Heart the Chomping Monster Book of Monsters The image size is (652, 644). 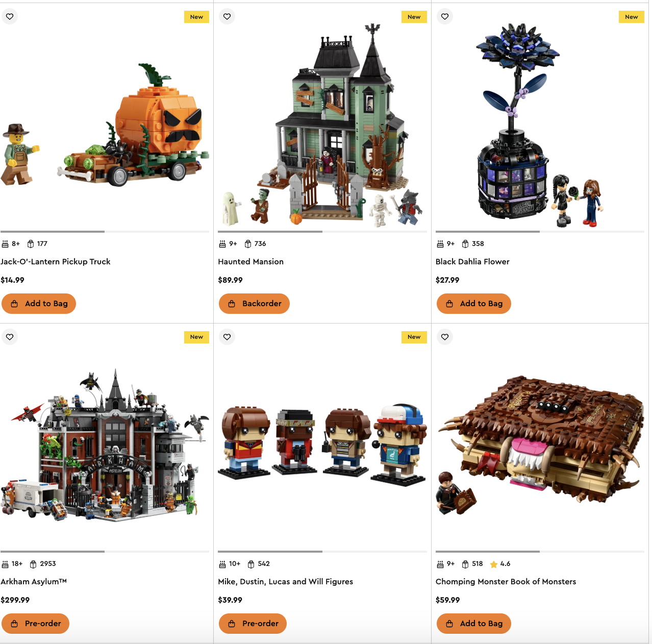tap(445, 337)
